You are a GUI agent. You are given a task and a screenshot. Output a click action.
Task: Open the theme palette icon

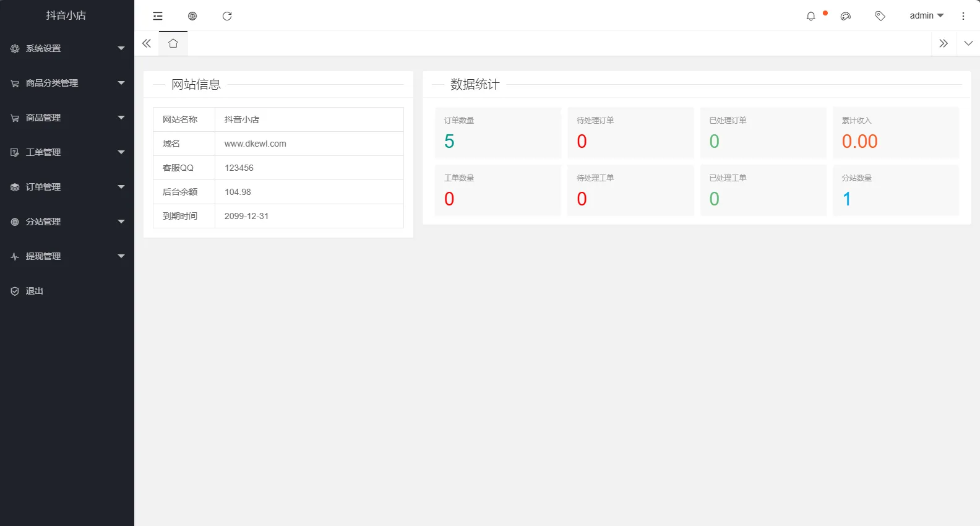click(x=846, y=16)
